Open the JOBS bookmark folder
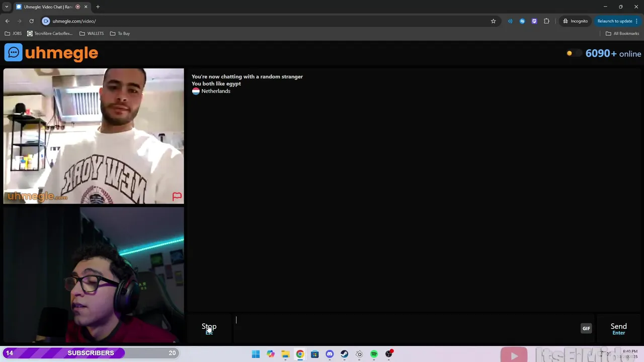644x362 pixels. 13,33
